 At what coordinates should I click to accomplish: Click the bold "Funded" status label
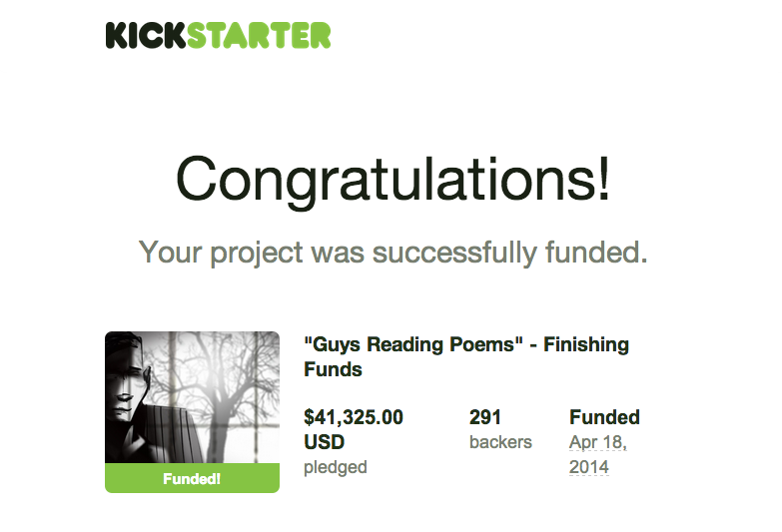click(x=604, y=417)
